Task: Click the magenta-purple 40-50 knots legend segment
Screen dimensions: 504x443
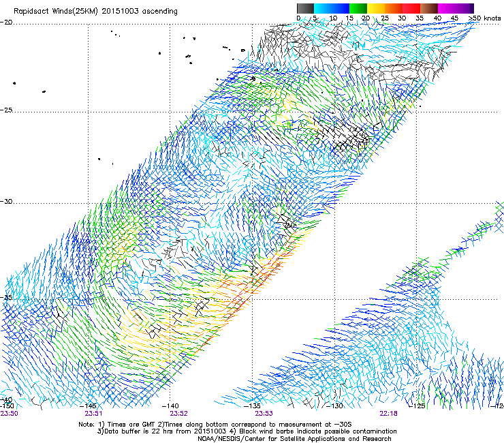Action: 456,8
